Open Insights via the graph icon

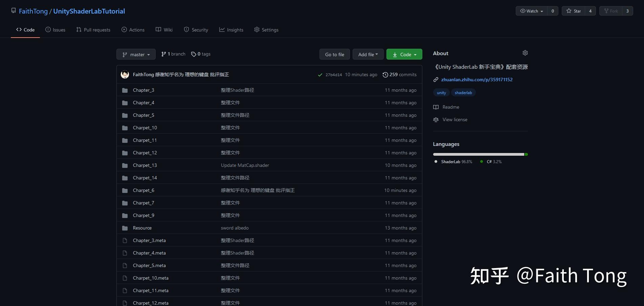click(x=222, y=30)
